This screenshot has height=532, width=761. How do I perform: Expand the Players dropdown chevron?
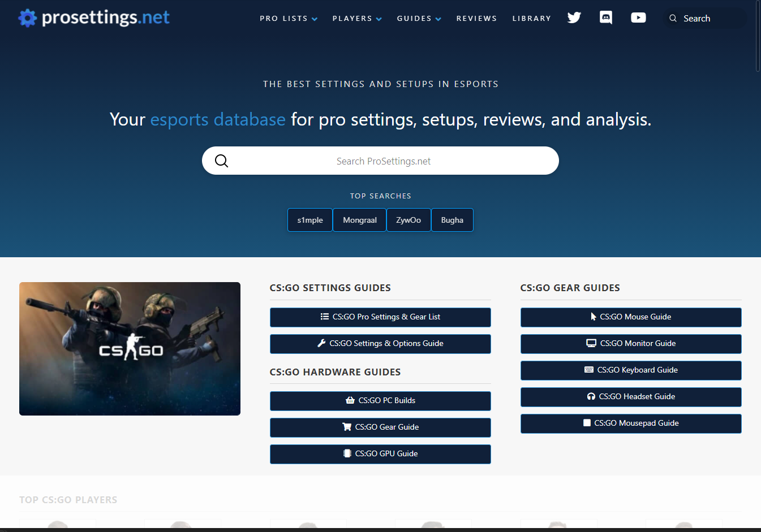[379, 19]
